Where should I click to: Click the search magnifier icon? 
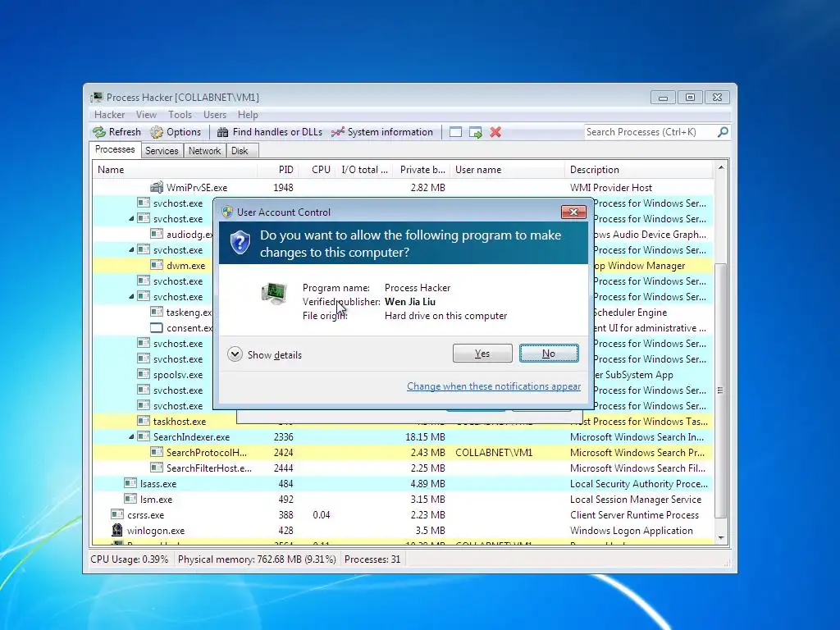click(723, 132)
